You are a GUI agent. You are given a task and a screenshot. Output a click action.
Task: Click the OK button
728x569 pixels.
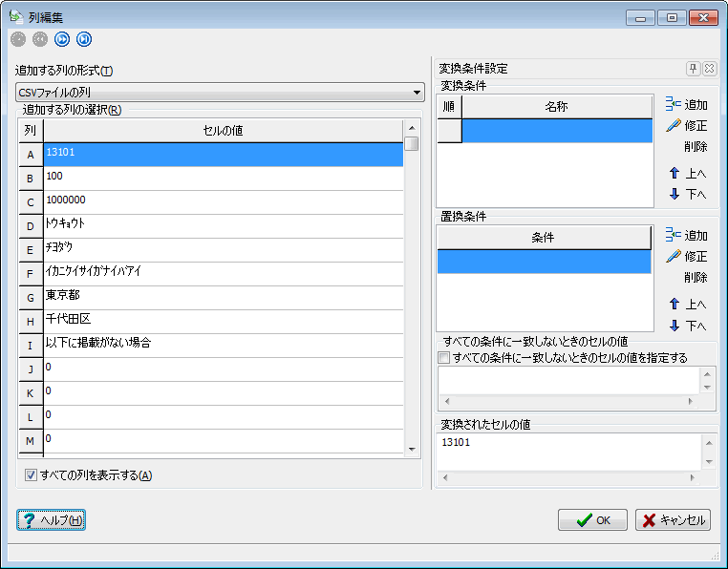[592, 520]
